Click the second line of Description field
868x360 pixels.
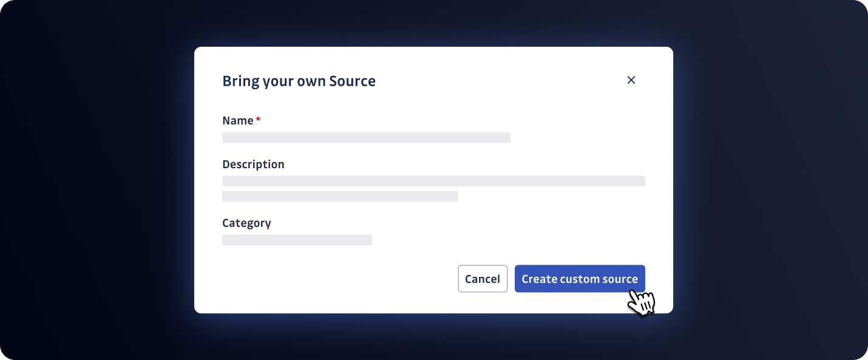pyautogui.click(x=340, y=196)
